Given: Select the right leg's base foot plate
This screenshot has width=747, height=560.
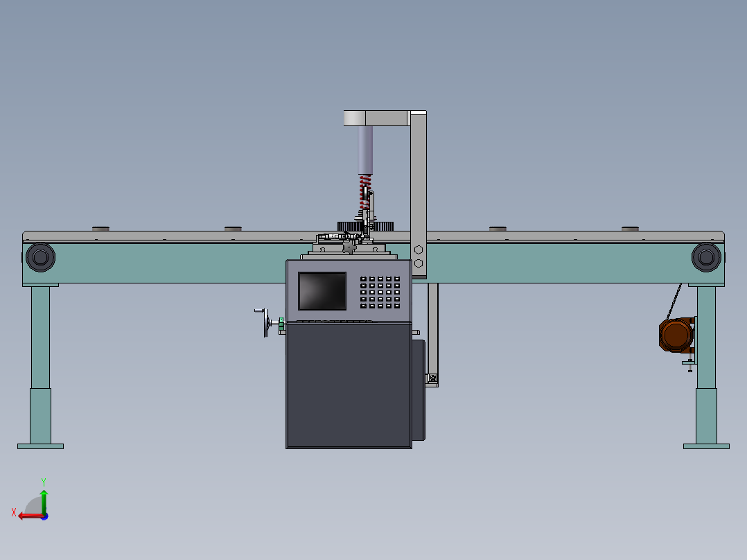Looking at the screenshot, I should 706,446.
